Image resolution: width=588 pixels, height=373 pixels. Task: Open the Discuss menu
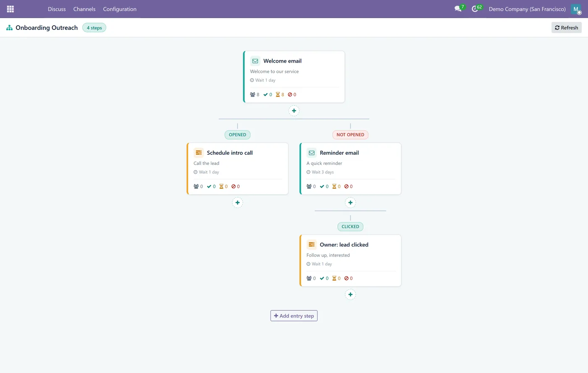57,9
